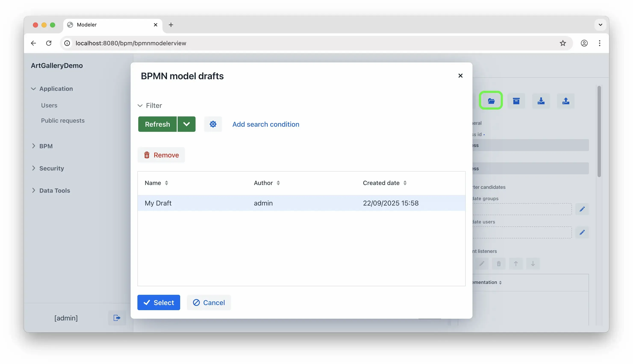Click the Add search condition link
Image resolution: width=633 pixels, height=364 pixels.
(266, 124)
